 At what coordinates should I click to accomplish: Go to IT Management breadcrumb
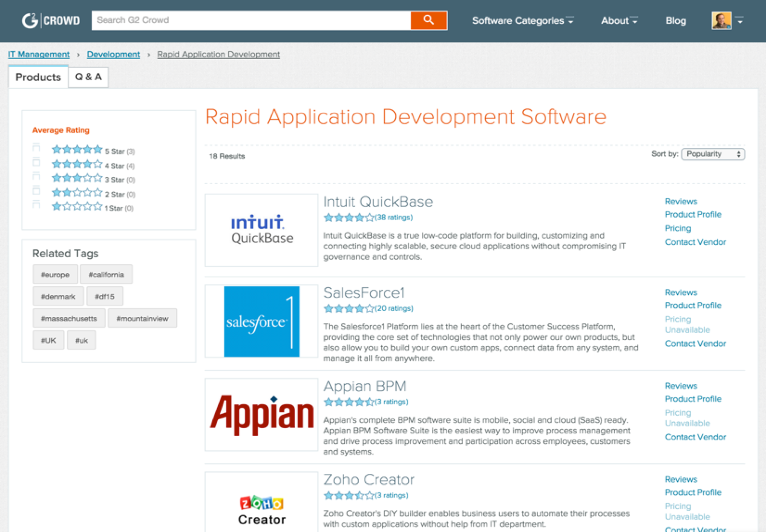[x=39, y=54]
